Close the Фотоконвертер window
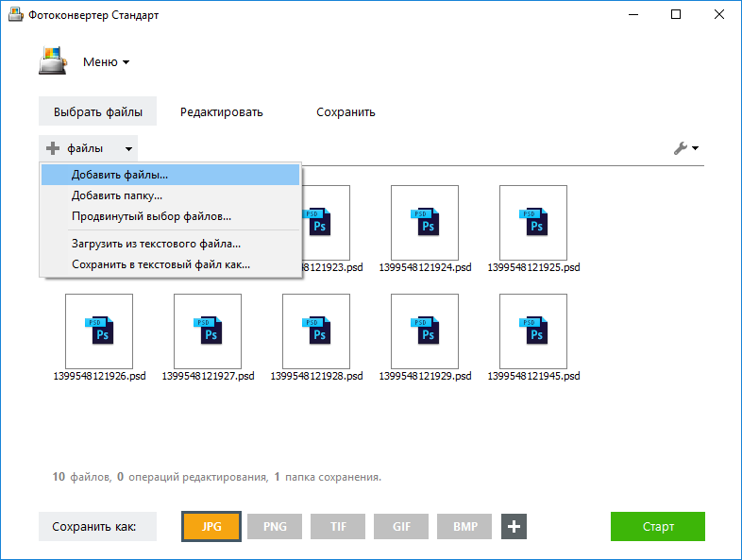 coord(718,15)
